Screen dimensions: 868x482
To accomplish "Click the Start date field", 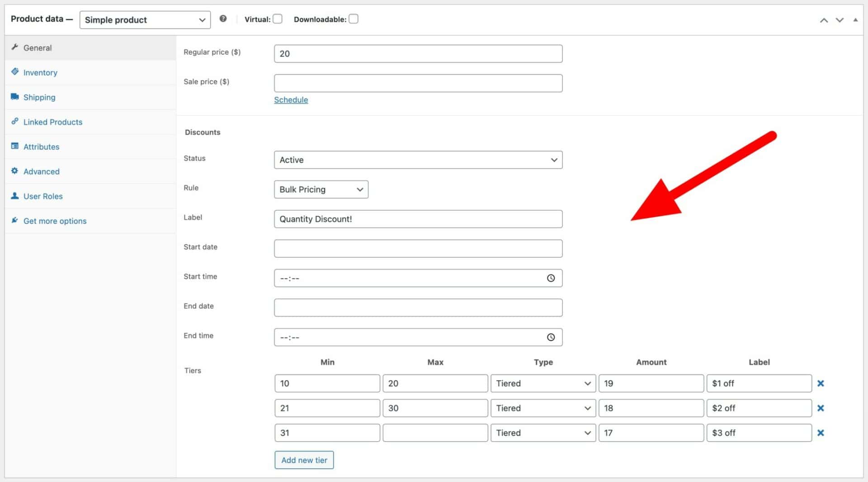I will click(418, 249).
